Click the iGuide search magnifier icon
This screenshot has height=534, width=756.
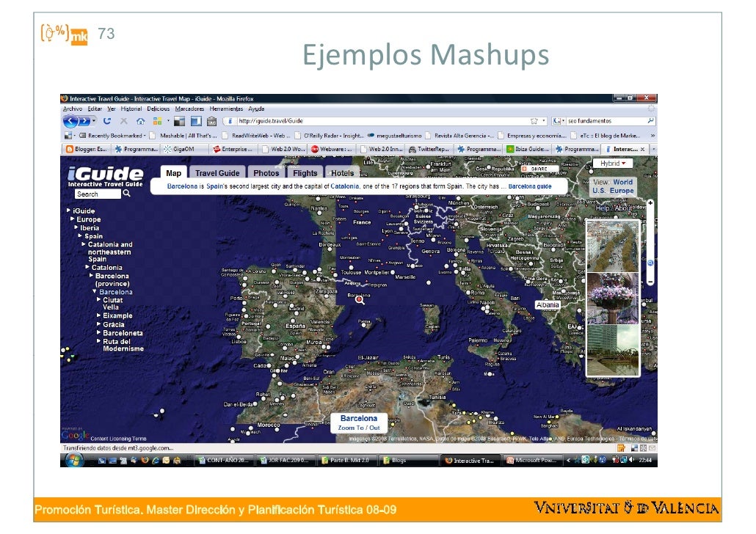(127, 193)
